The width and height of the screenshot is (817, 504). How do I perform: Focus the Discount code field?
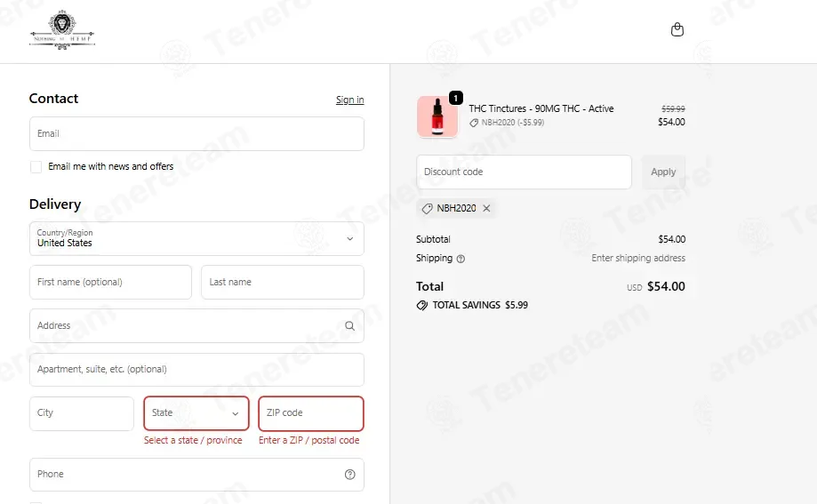click(x=524, y=172)
